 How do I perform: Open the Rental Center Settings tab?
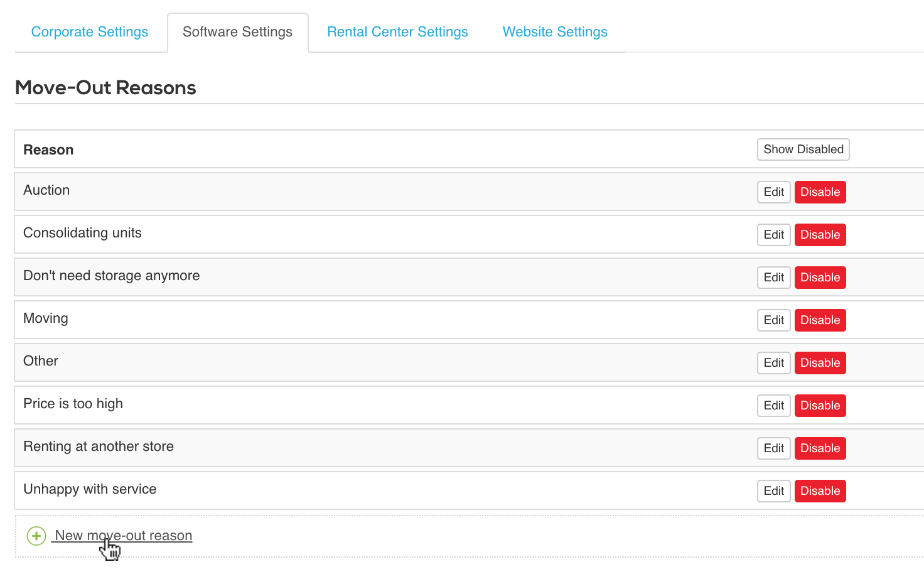[397, 32]
